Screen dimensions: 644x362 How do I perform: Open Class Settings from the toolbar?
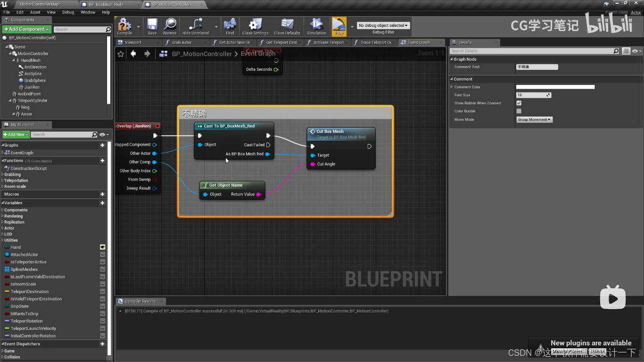(255, 26)
